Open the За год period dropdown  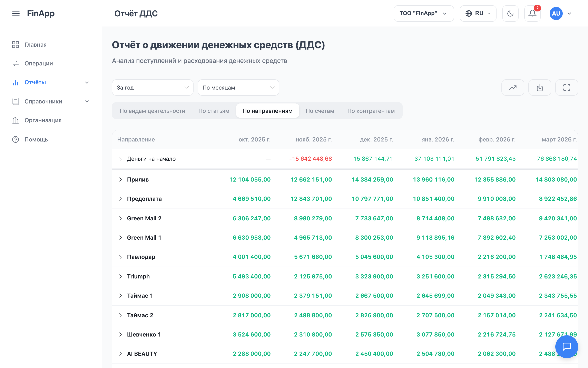(x=153, y=88)
